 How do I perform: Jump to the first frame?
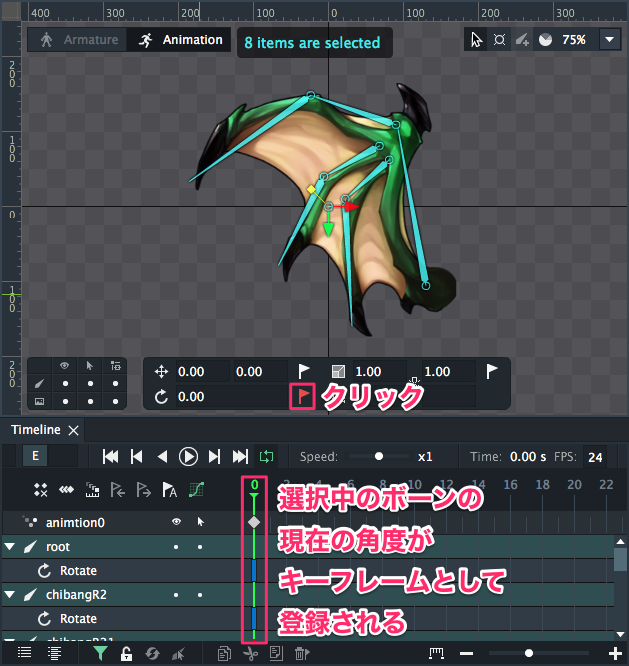click(x=110, y=457)
